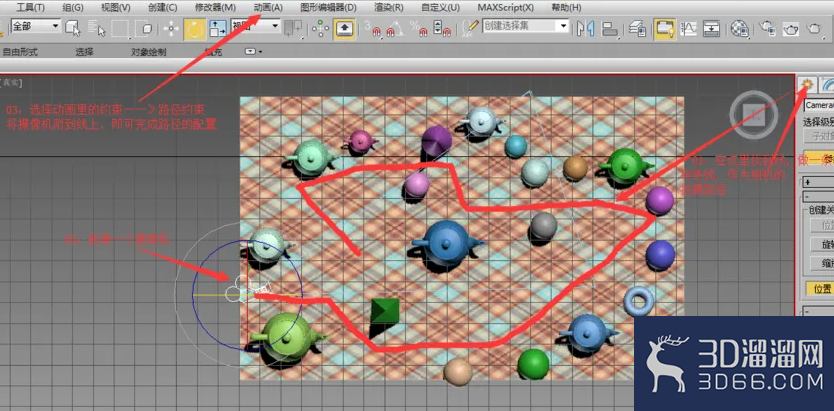Select the Select Object tool
The height and width of the screenshot is (411, 834).
(74, 28)
